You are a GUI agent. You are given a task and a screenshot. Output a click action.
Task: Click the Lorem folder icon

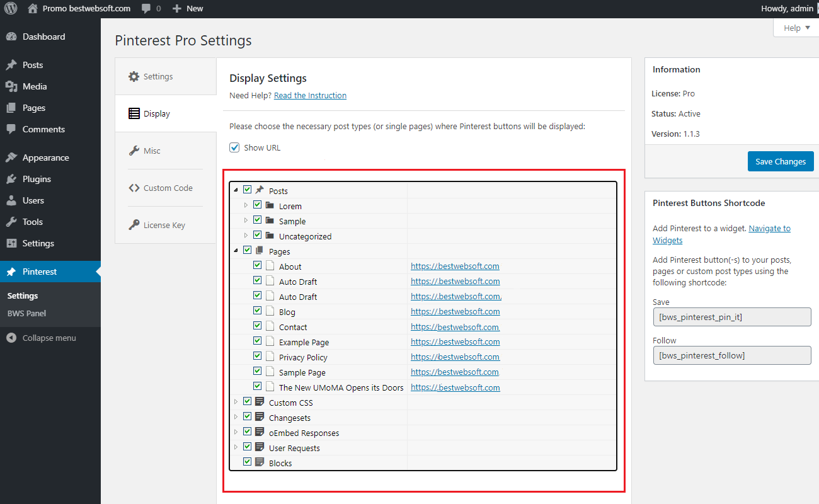[270, 205]
